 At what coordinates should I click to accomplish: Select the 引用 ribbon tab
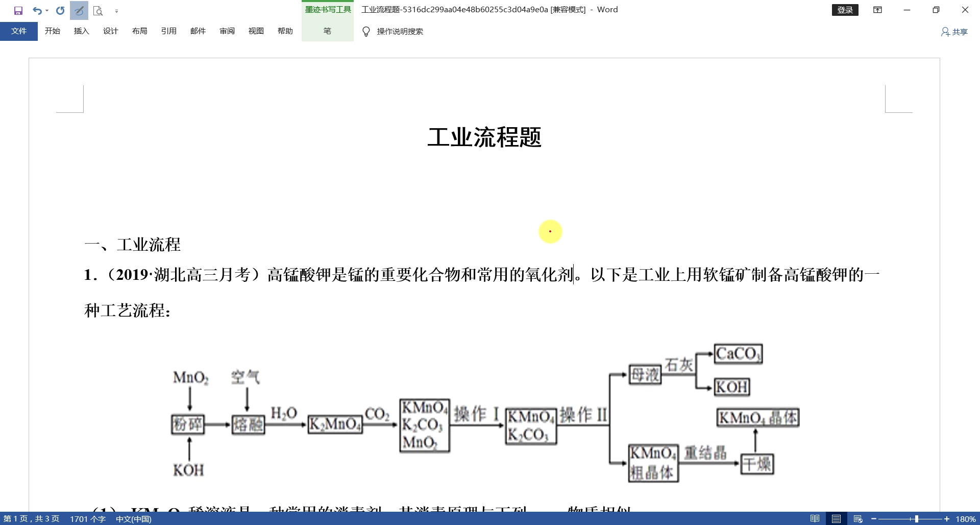tap(169, 31)
